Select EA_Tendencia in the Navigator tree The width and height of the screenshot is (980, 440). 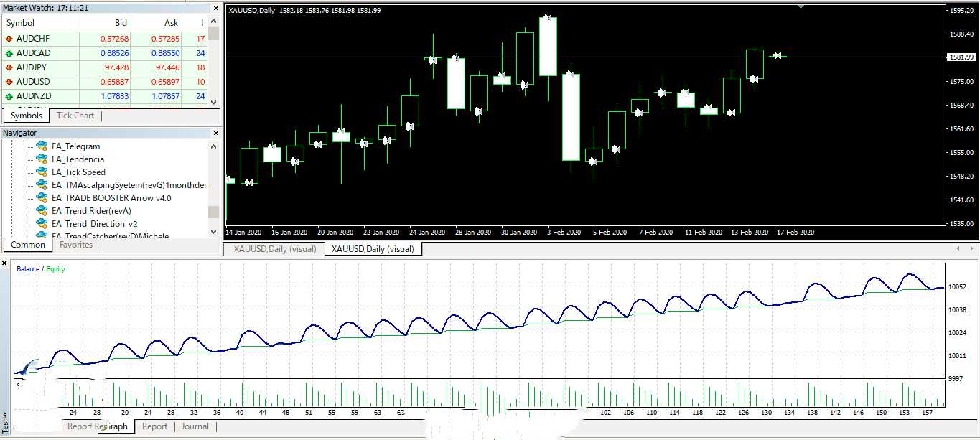coord(78,159)
